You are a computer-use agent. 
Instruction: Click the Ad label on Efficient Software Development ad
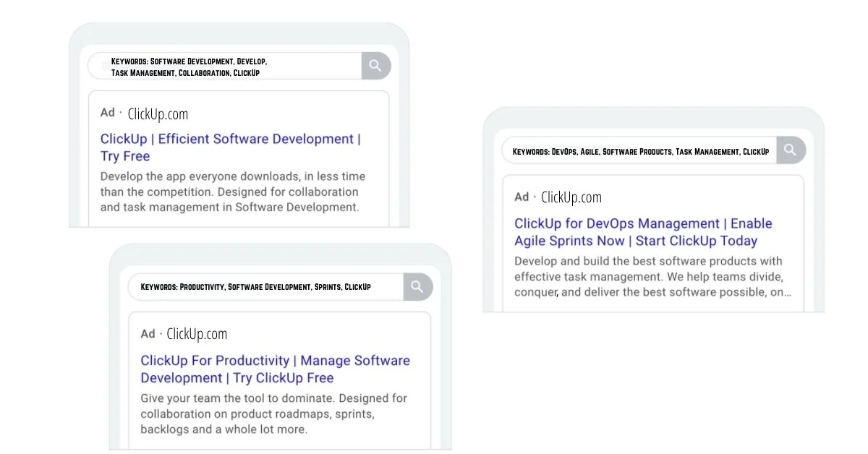pos(107,113)
